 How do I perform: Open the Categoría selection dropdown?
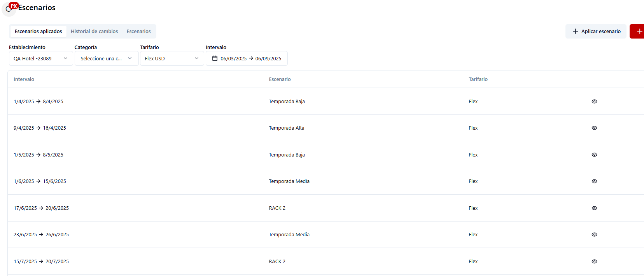coord(106,58)
